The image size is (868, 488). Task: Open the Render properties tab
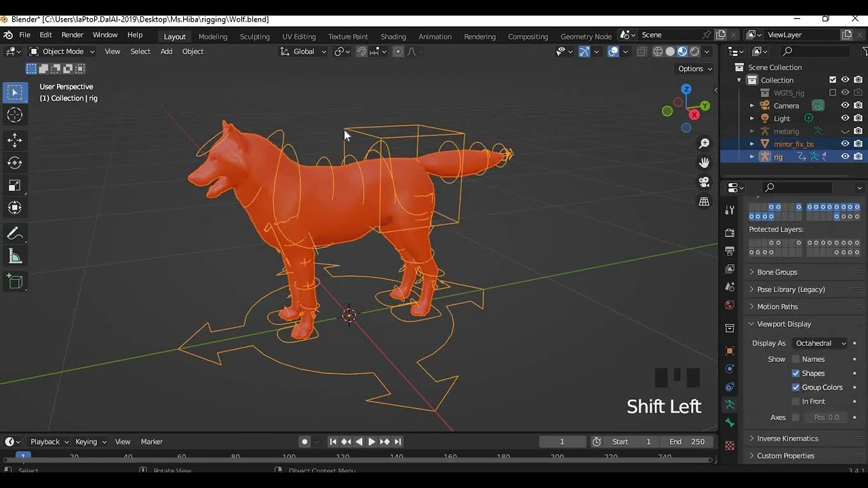pyautogui.click(x=730, y=232)
